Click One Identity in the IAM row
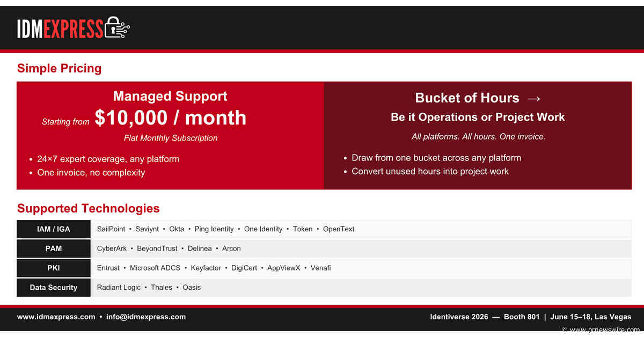 (x=263, y=229)
